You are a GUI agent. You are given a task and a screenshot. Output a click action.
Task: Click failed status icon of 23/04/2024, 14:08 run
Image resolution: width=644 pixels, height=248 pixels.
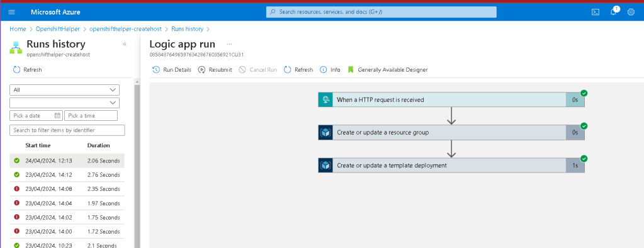coord(17,189)
